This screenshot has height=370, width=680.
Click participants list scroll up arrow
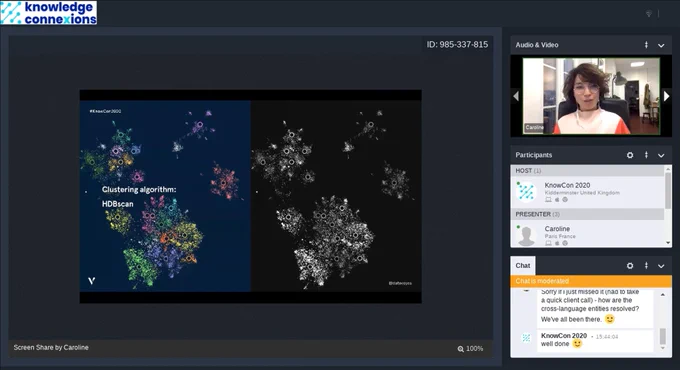(668, 168)
